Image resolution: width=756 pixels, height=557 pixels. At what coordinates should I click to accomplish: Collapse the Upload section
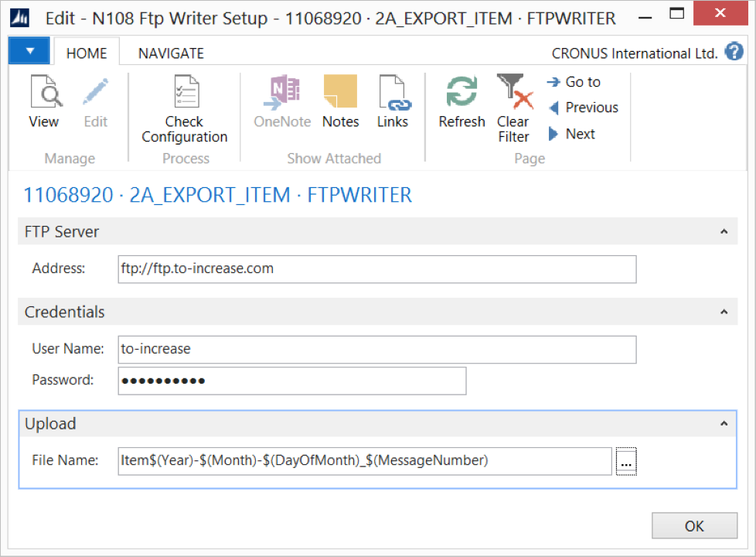pos(724,424)
